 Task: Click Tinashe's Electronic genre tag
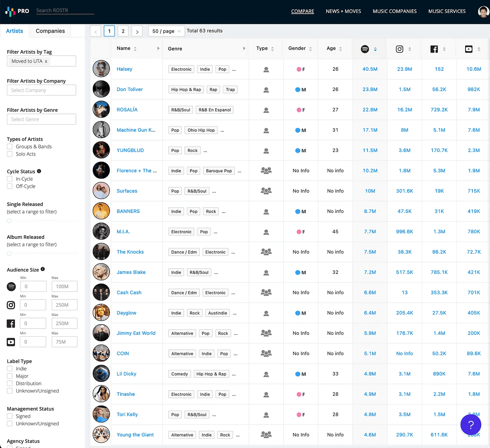(x=181, y=394)
